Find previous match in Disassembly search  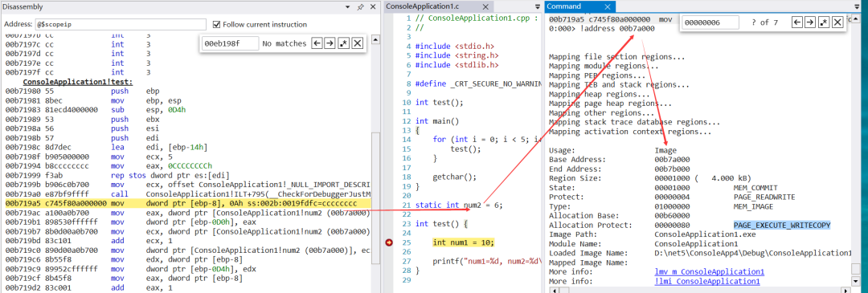tap(316, 43)
